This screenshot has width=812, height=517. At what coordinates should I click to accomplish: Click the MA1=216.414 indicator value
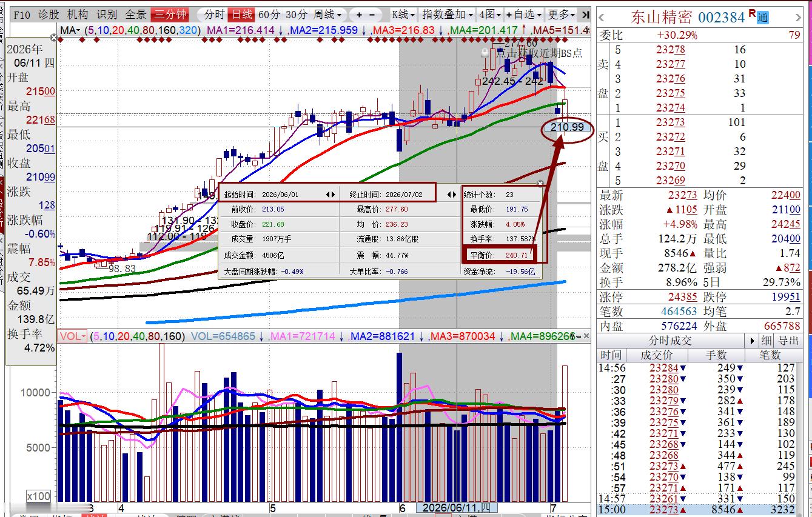point(242,30)
